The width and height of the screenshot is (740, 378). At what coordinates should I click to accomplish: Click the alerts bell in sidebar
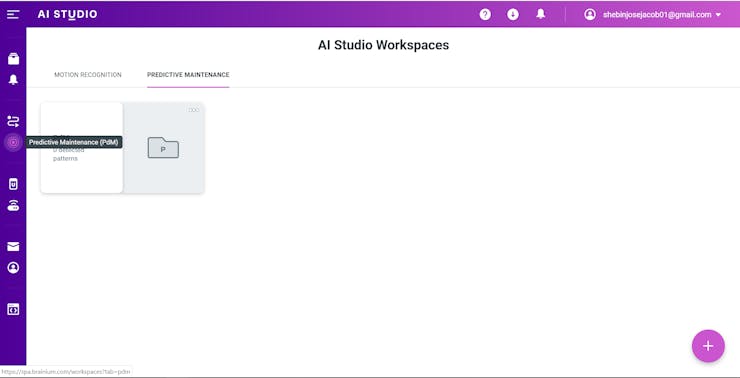coord(13,79)
